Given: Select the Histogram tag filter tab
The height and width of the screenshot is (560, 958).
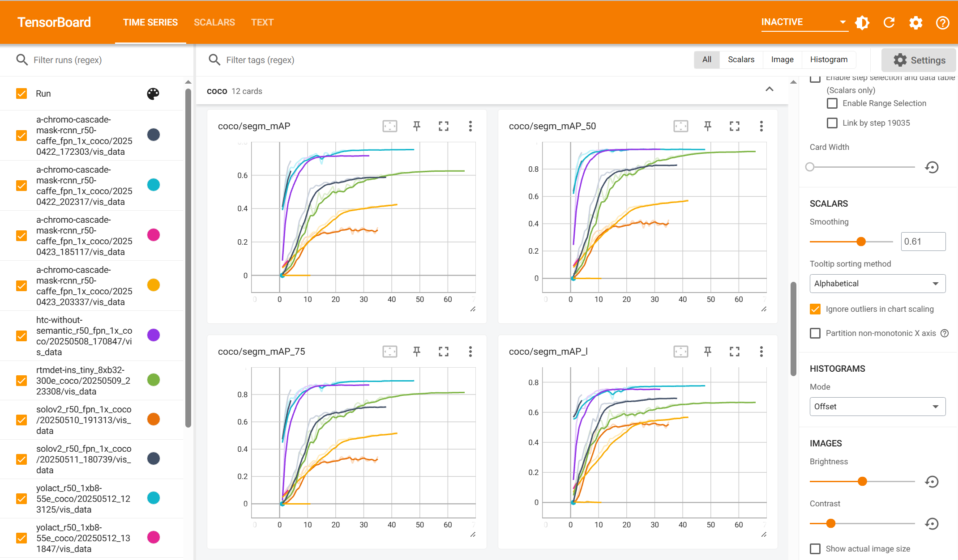Looking at the screenshot, I should (x=828, y=59).
